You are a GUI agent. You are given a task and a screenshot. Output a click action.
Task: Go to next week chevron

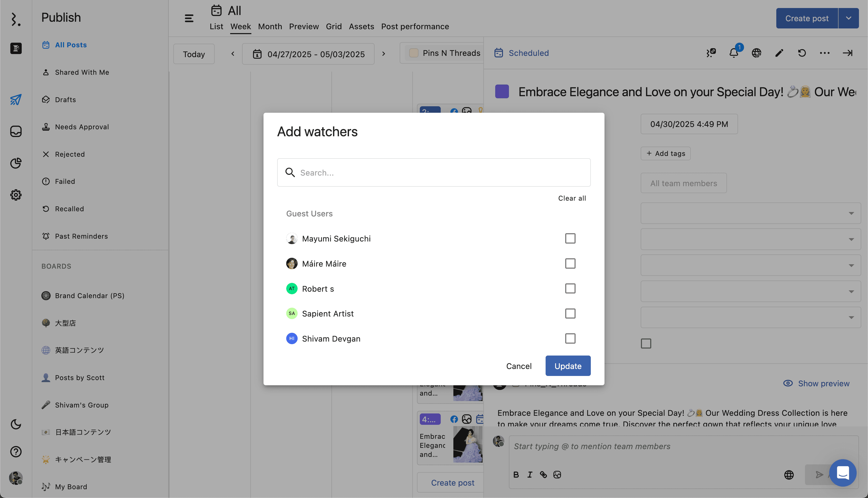pos(383,54)
